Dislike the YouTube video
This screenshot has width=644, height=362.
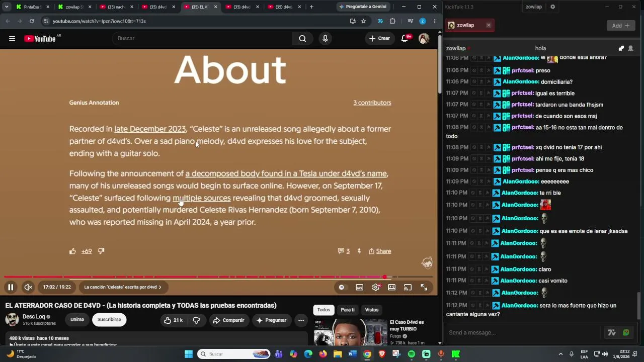[x=196, y=320]
